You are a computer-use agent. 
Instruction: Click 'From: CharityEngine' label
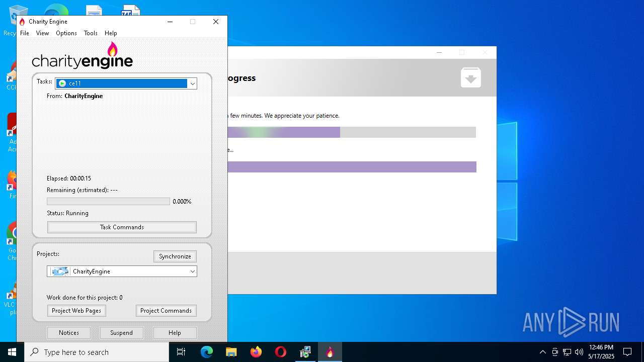pyautogui.click(x=74, y=96)
